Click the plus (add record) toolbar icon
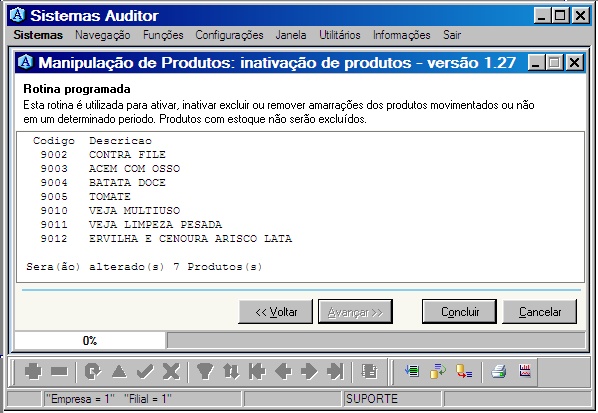 point(33,371)
